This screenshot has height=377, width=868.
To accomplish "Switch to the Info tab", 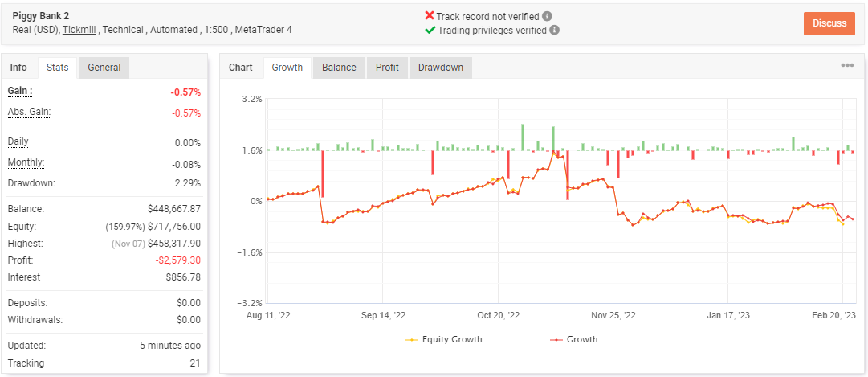I will (x=18, y=67).
